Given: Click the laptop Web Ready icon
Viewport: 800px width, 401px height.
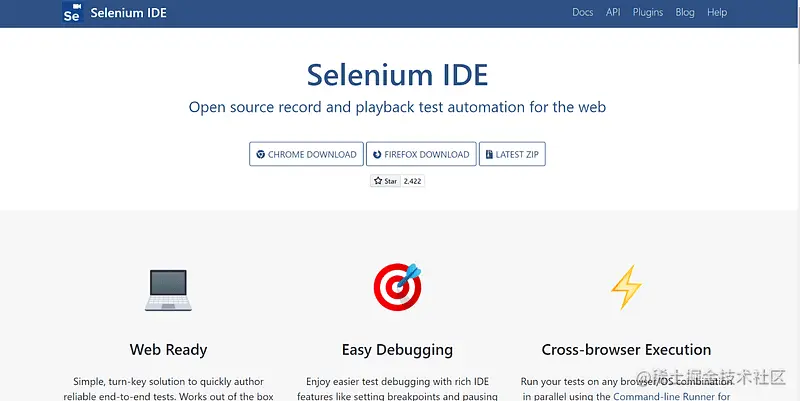Looking at the screenshot, I should (168, 290).
